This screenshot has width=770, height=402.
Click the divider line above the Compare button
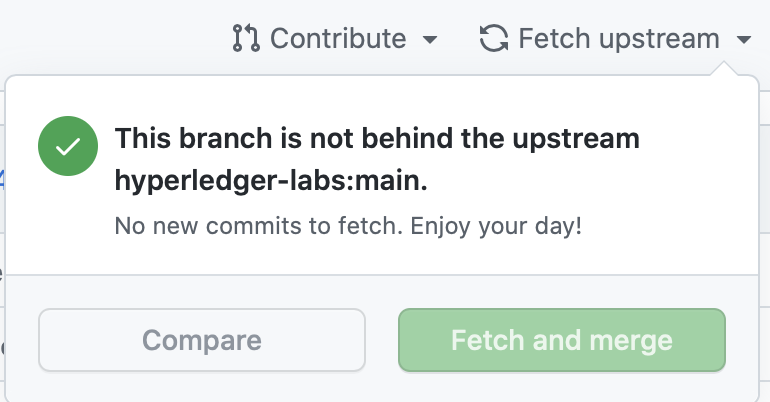point(381,274)
